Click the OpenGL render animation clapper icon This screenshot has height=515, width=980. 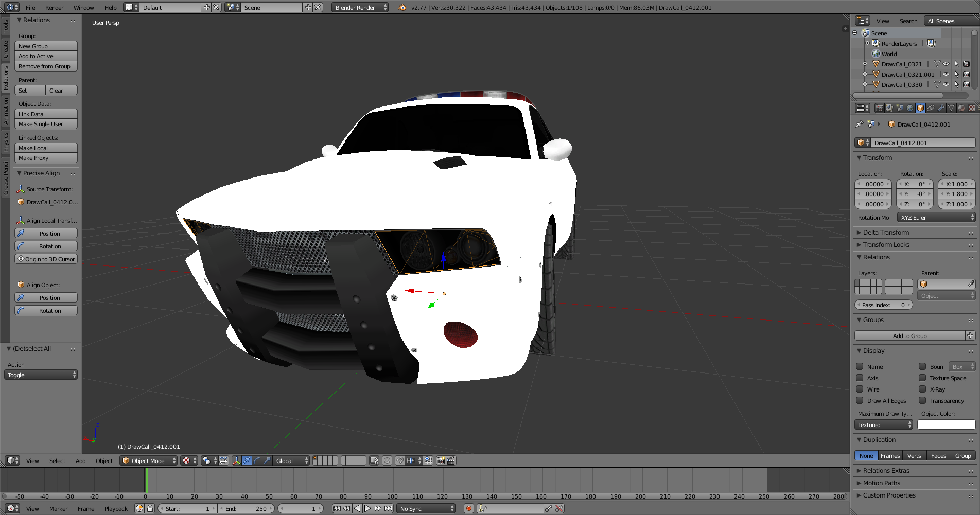click(x=451, y=460)
